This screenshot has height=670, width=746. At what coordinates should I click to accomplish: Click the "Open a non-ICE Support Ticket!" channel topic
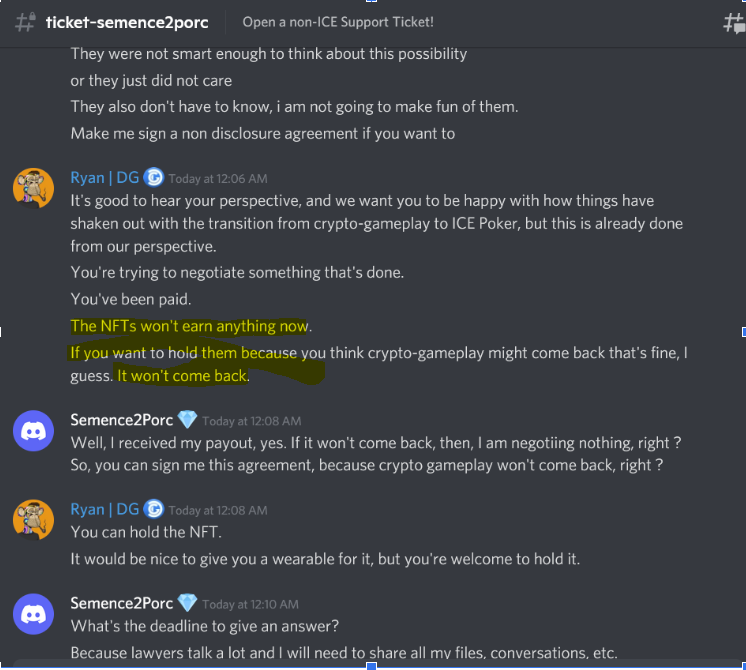pyautogui.click(x=338, y=22)
